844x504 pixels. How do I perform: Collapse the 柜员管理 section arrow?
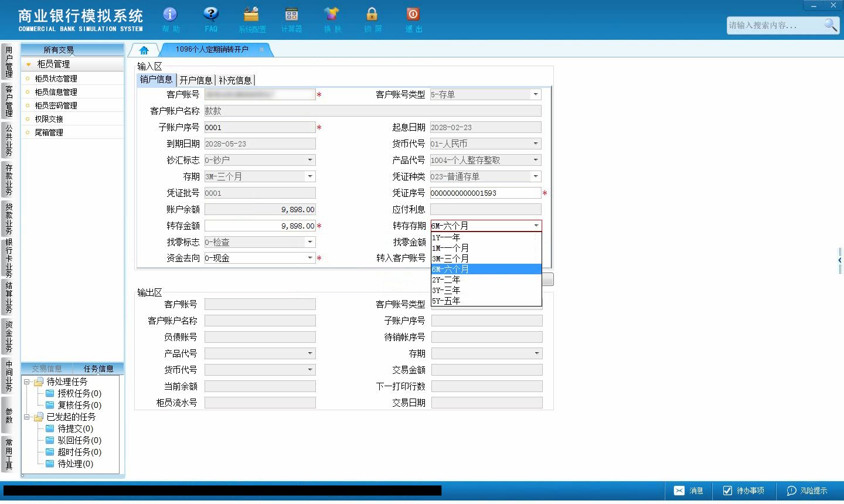click(x=28, y=64)
